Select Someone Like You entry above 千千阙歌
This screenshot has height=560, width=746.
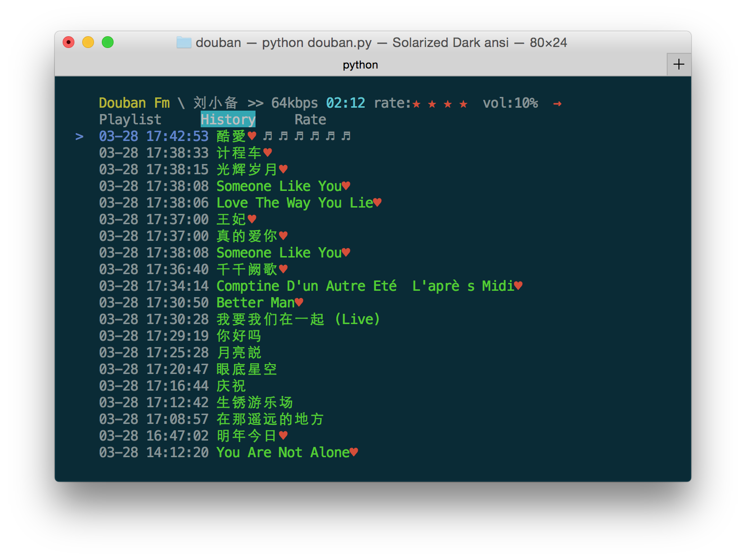click(x=225, y=253)
